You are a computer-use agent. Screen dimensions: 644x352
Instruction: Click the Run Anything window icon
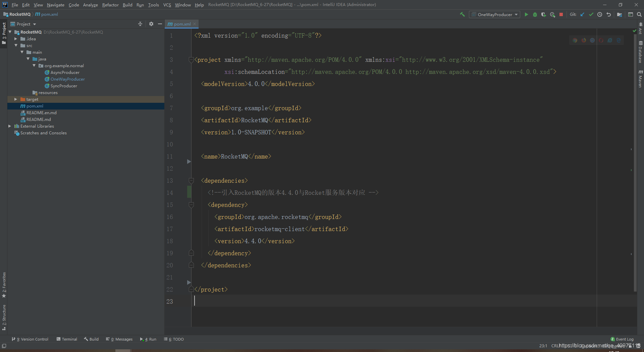(x=631, y=14)
